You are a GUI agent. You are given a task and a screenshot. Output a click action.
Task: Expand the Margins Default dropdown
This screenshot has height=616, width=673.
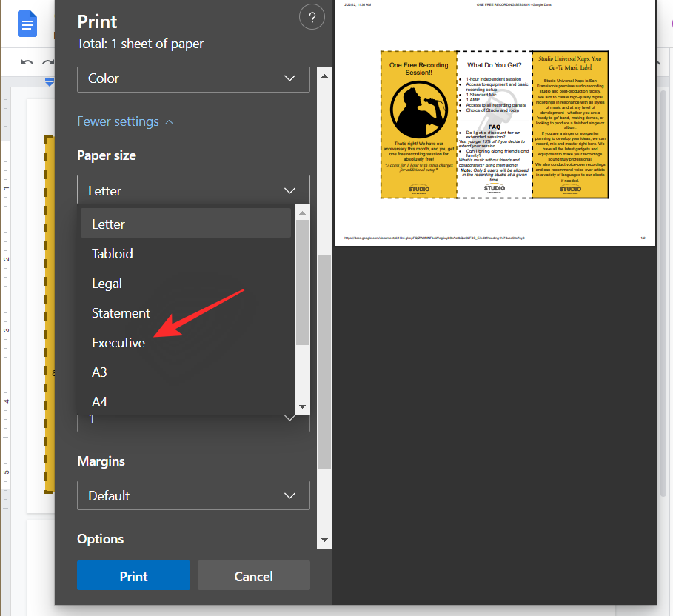(x=193, y=495)
